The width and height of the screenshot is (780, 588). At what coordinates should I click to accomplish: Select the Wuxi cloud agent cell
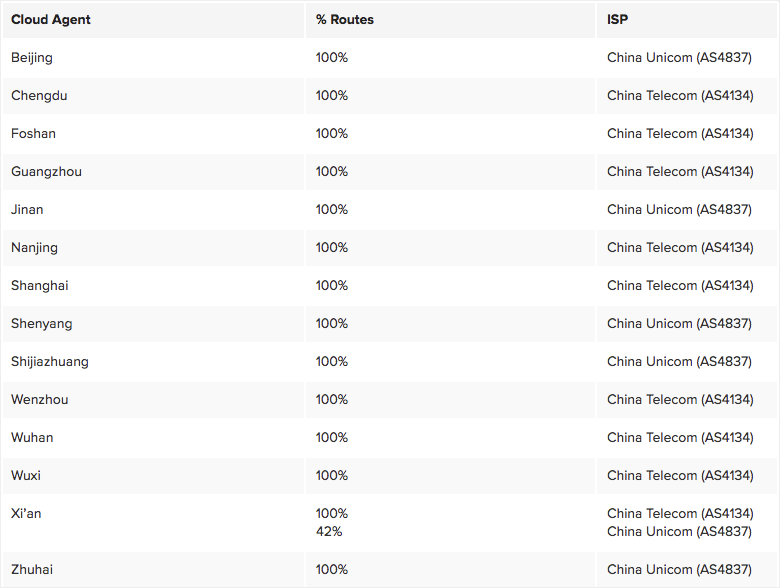point(26,476)
